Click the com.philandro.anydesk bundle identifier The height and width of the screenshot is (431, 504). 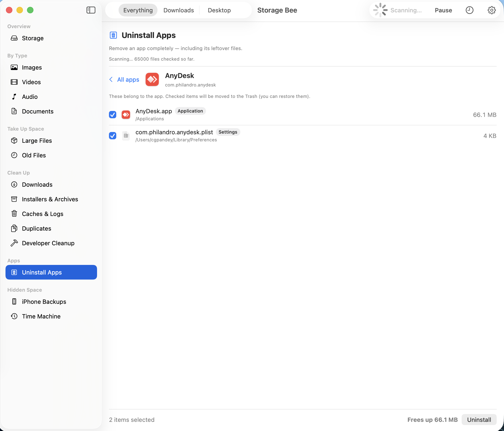tap(190, 85)
